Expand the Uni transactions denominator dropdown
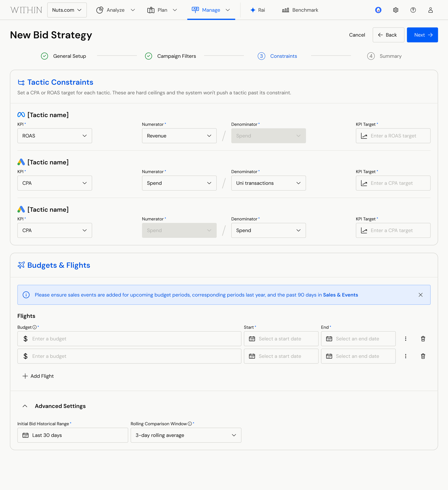Screen dimensions: 448x490 pos(268,183)
